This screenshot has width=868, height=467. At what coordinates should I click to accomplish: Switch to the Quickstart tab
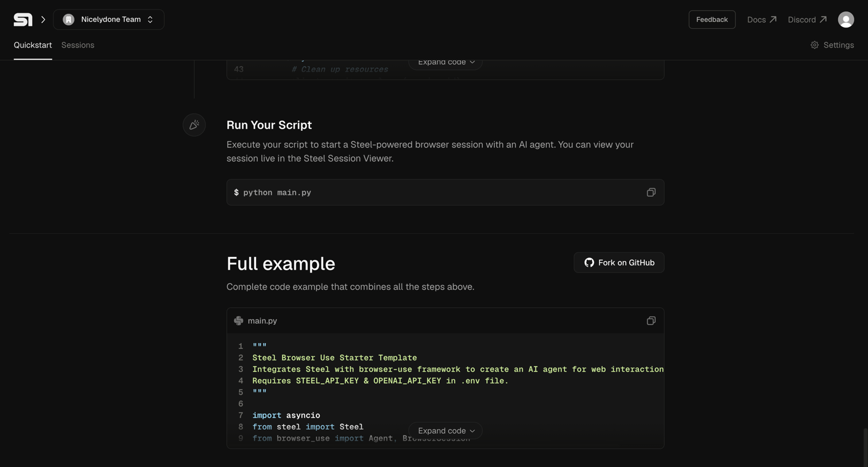[x=33, y=45]
